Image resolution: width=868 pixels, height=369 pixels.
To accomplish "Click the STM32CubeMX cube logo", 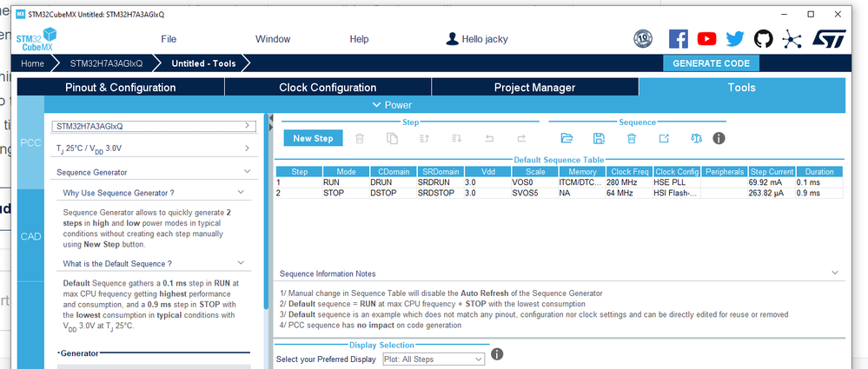I will pos(36,39).
